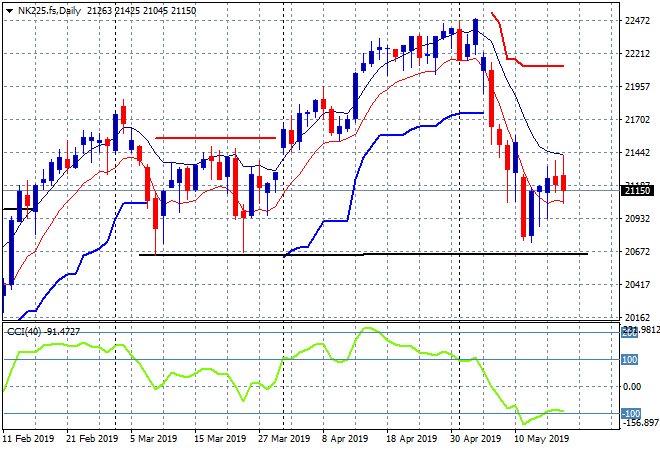Click the CCI level -100 label

point(631,413)
